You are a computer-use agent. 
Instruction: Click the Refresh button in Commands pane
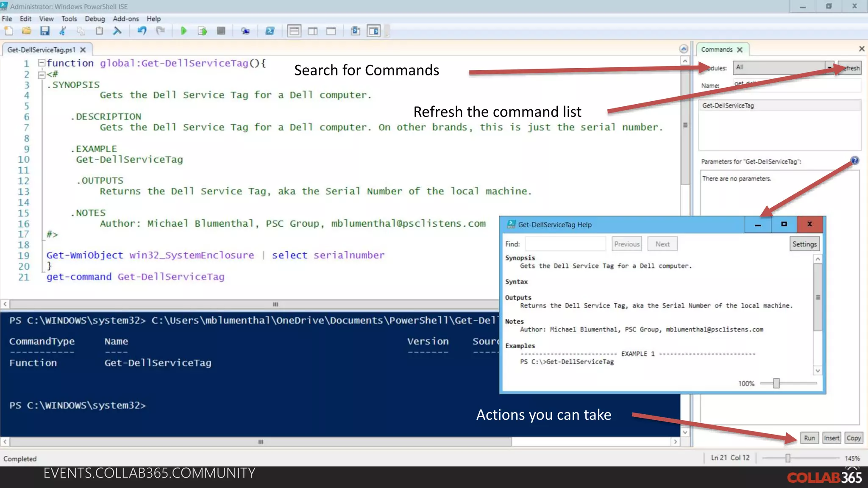point(850,68)
